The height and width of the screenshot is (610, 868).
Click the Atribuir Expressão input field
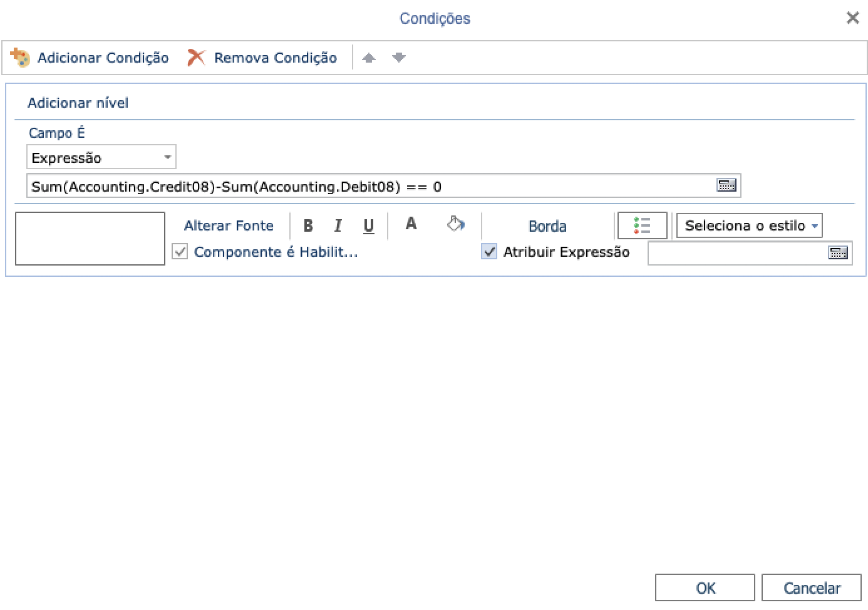click(750, 252)
